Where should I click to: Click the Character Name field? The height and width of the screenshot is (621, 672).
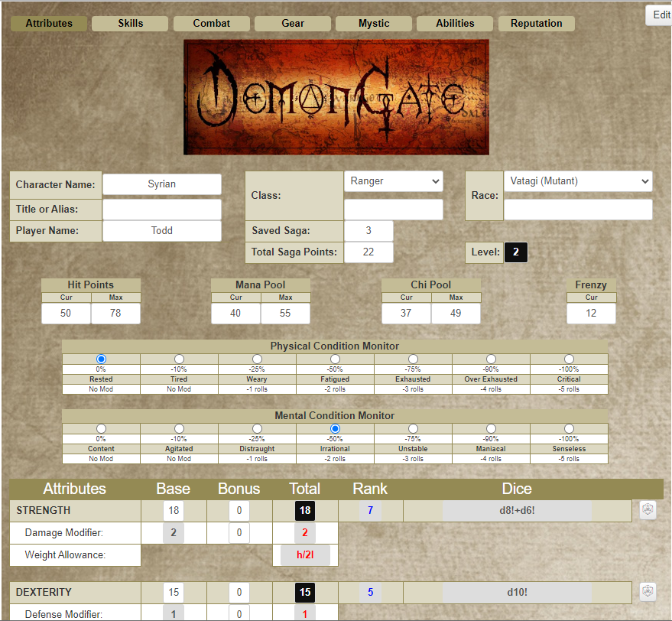click(x=162, y=184)
